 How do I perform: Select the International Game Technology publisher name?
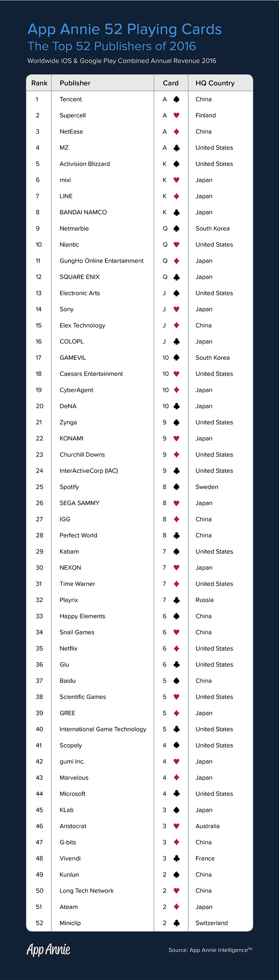point(103,729)
